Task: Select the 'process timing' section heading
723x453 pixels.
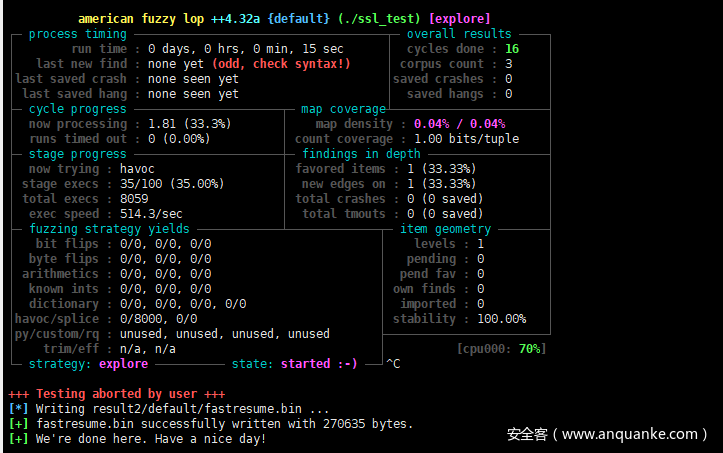Action: tap(77, 34)
